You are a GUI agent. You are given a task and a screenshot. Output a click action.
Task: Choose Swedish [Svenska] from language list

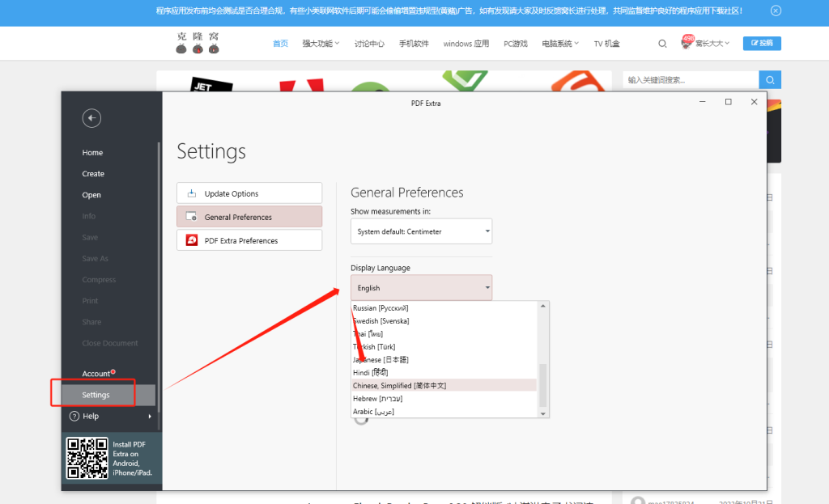[x=444, y=320]
